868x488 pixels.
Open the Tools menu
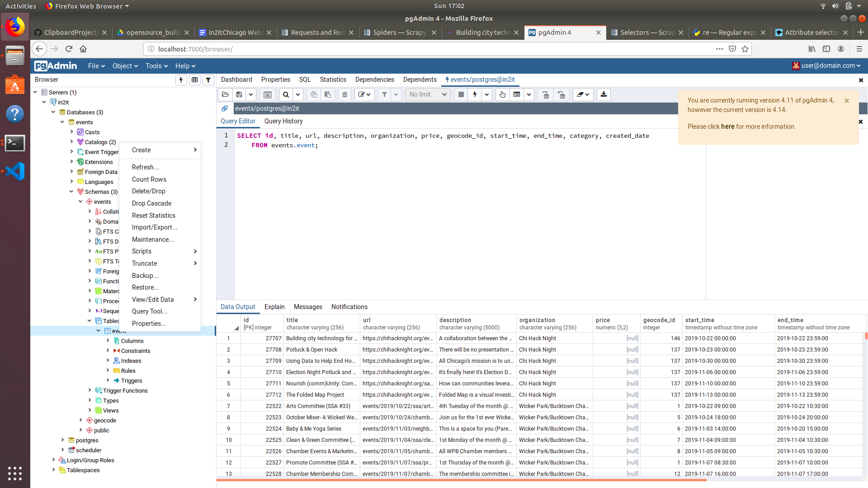[x=156, y=66]
